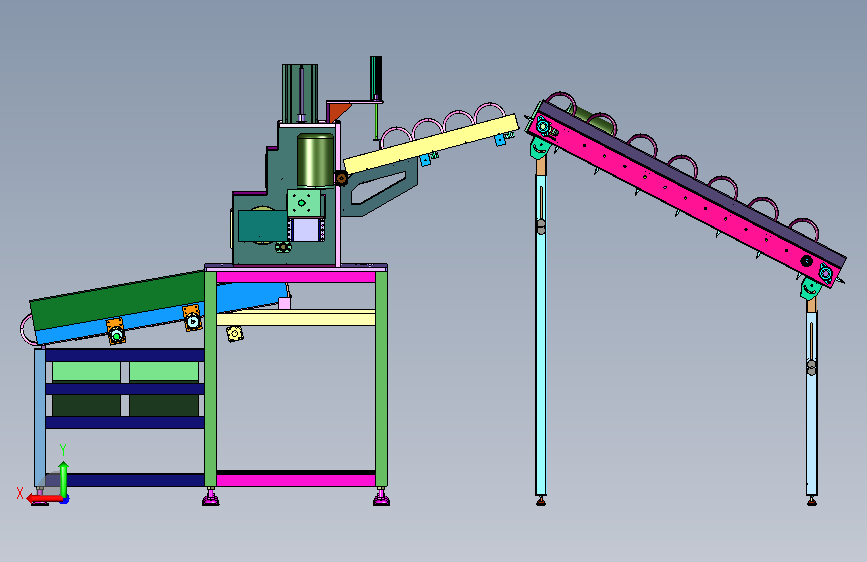Pick the leveling foot under the left green leg
The height and width of the screenshot is (562, 867).
pyautogui.click(x=211, y=497)
